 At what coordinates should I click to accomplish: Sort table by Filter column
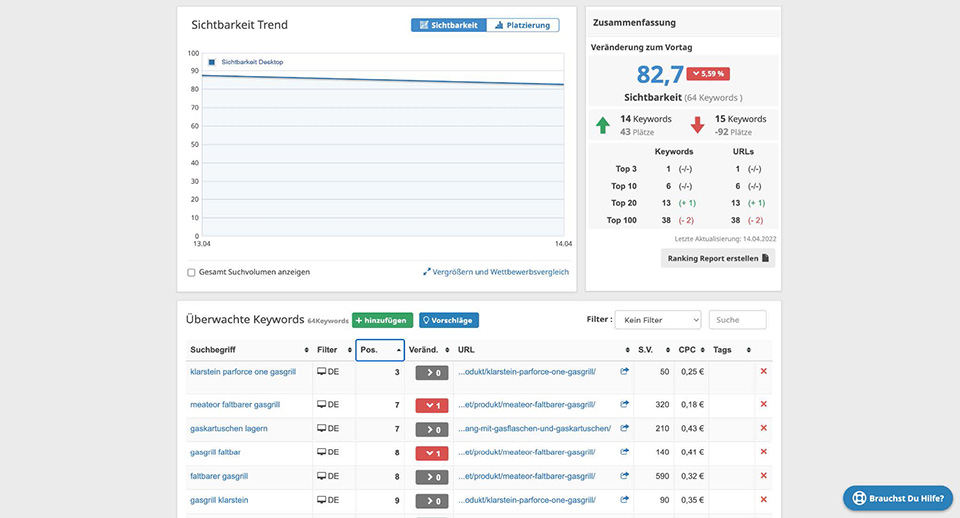(x=334, y=350)
